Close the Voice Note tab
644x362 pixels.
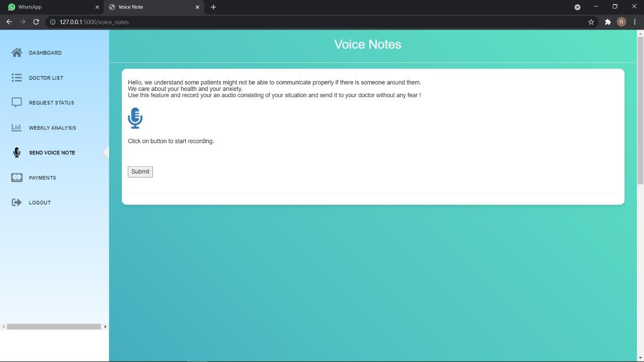point(197,7)
